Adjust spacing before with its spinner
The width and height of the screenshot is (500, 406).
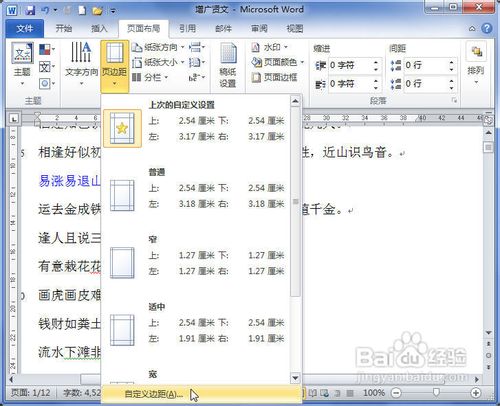[x=451, y=65]
